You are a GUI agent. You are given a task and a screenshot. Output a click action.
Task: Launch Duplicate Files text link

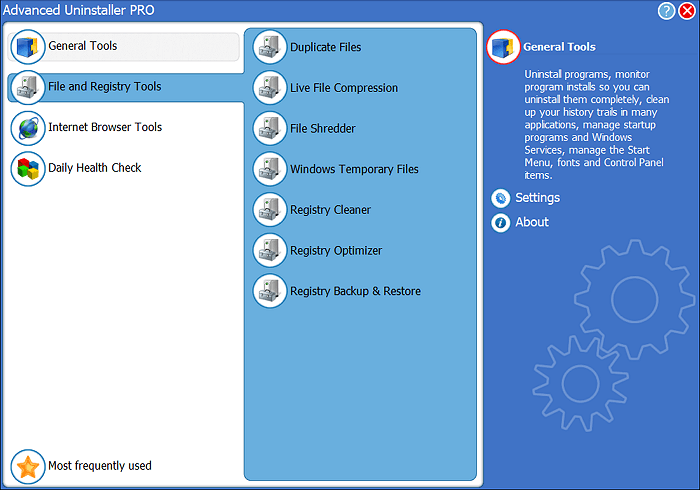point(325,47)
